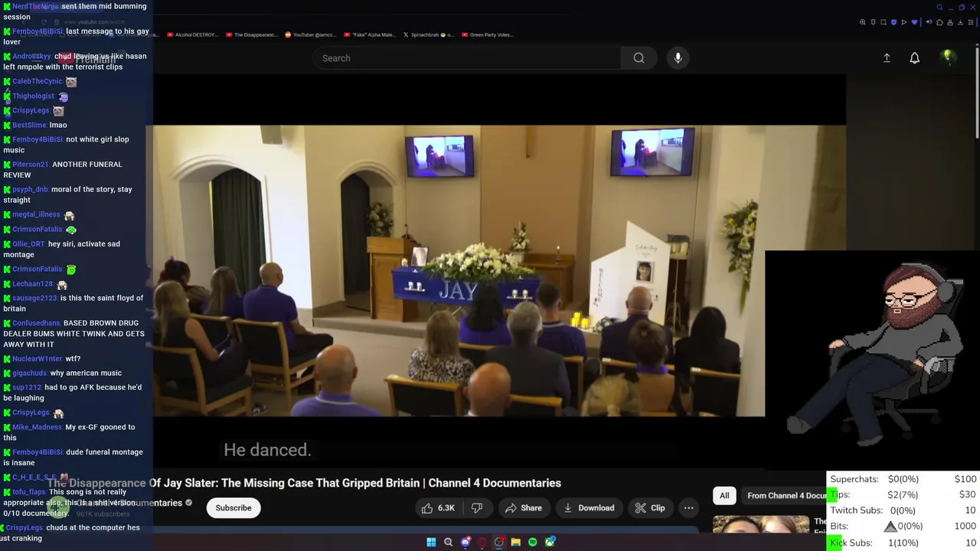980x551 pixels.
Task: Click the page vertical scrollbar
Action: pos(977,92)
